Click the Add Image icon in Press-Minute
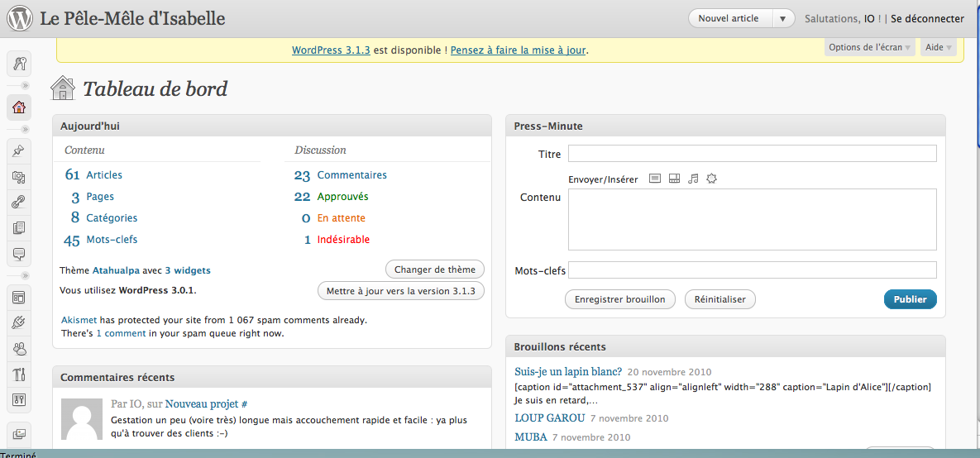Image resolution: width=980 pixels, height=458 pixels. [x=655, y=179]
